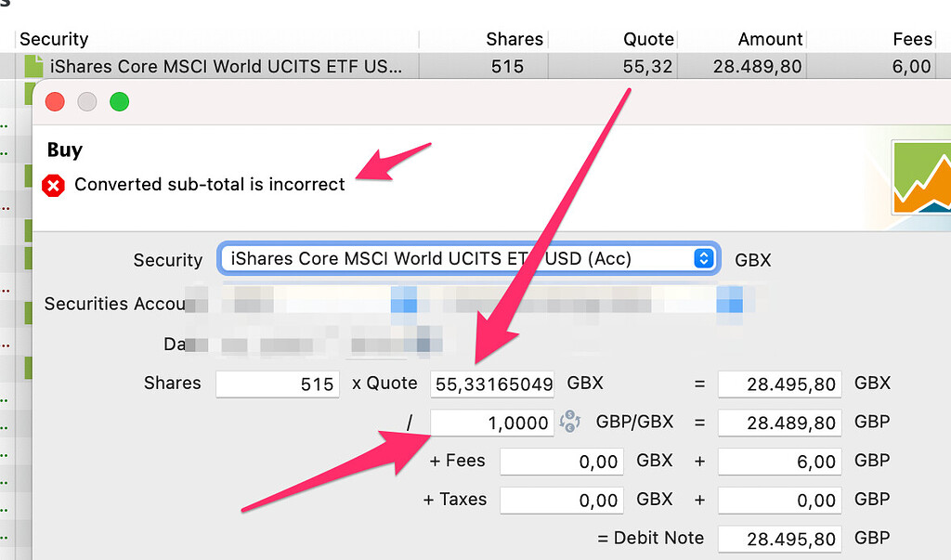Select the iShares Core MSCI World row
Viewport: 951px width, 560px height.
[x=227, y=67]
